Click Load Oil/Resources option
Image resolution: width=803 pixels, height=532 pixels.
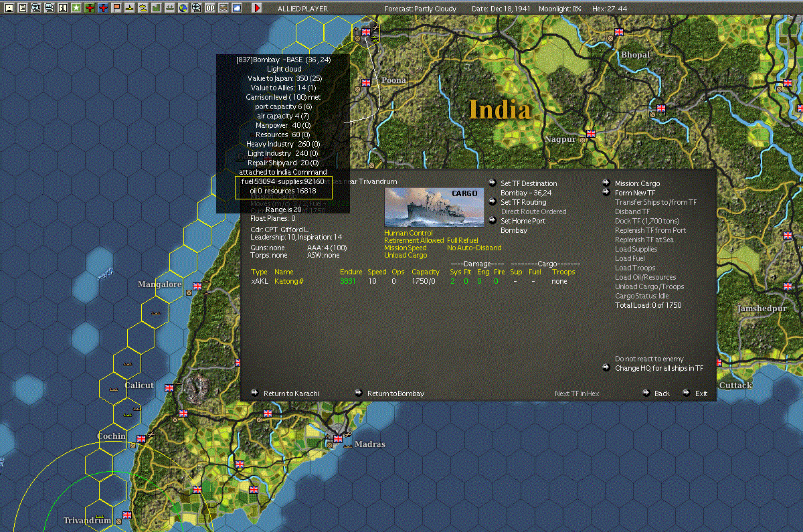(x=645, y=277)
